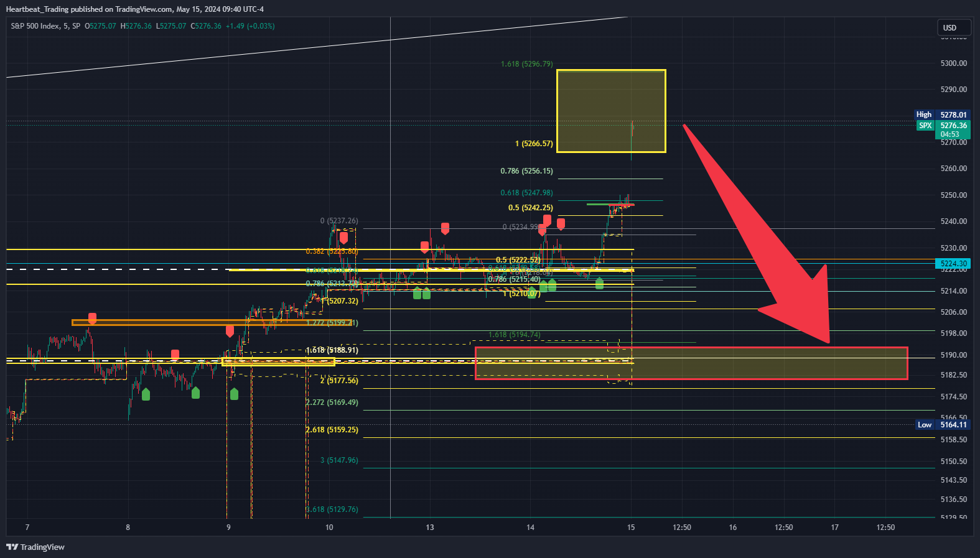Click date 16 on the time axis
Viewport: 980px width, 558px height.
click(733, 528)
